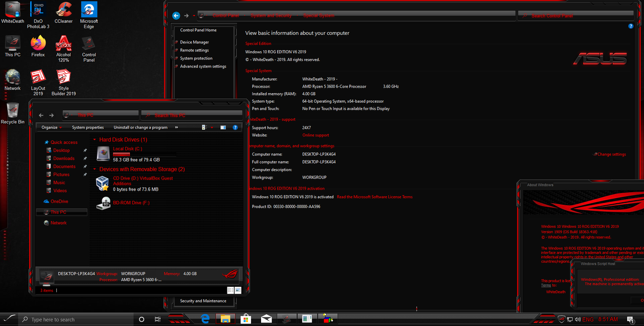Screen dimensions: 644x326
Task: Select the This PC desktop icon
Action: click(x=13, y=46)
